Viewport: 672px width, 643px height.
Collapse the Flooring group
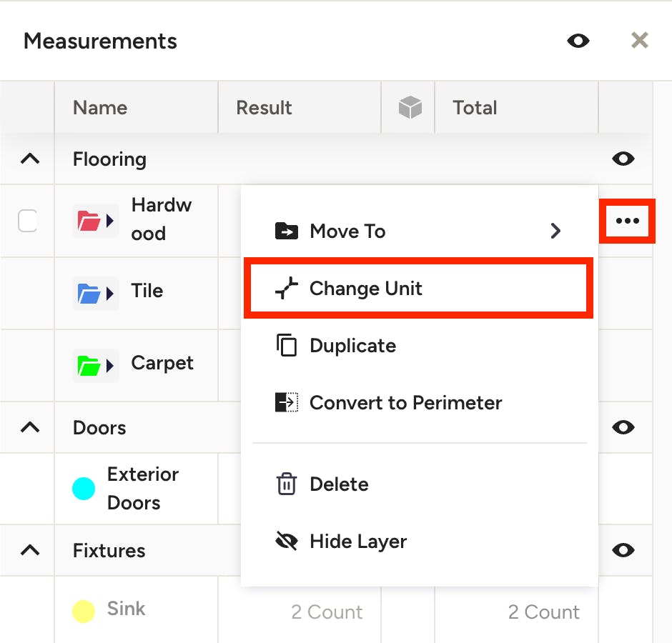[30, 159]
